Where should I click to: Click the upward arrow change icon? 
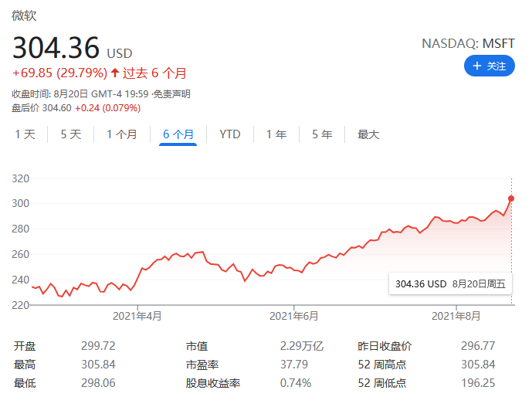[x=115, y=73]
